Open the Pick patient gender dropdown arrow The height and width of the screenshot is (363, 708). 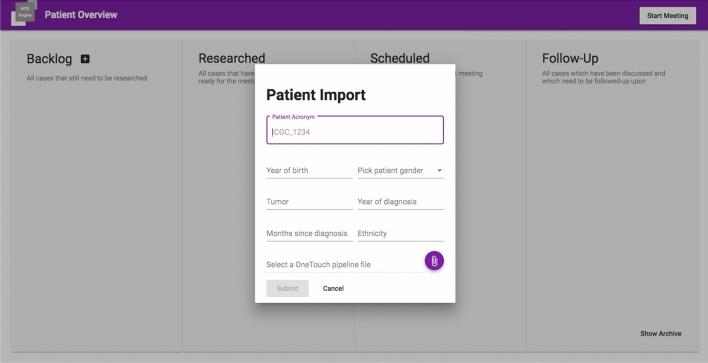(x=439, y=171)
